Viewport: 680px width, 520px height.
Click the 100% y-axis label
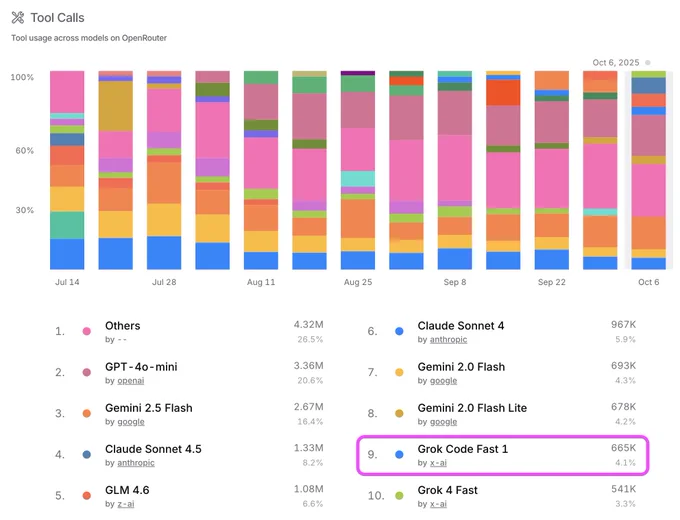(22, 77)
